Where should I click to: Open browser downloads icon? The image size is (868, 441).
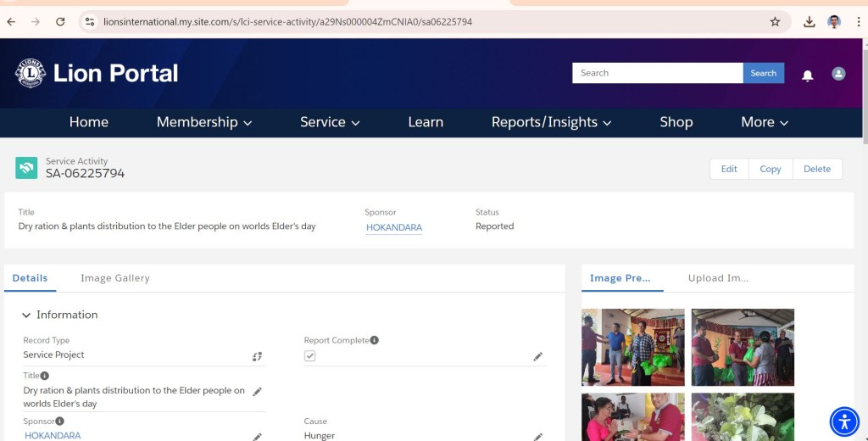(810, 21)
